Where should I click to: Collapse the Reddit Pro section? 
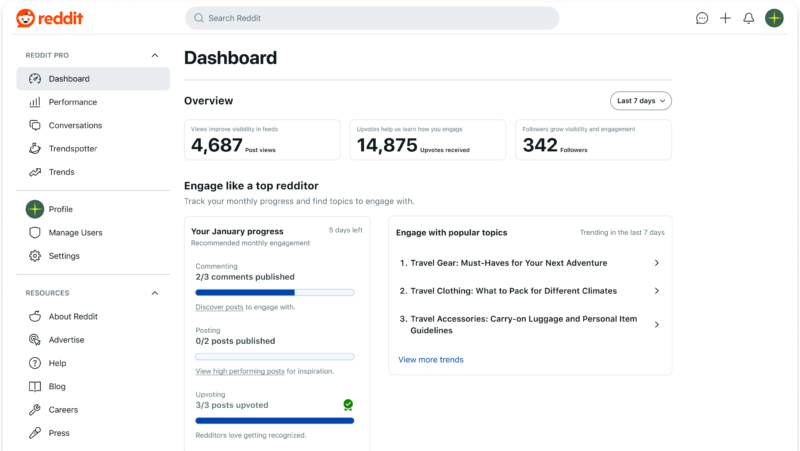click(x=155, y=55)
